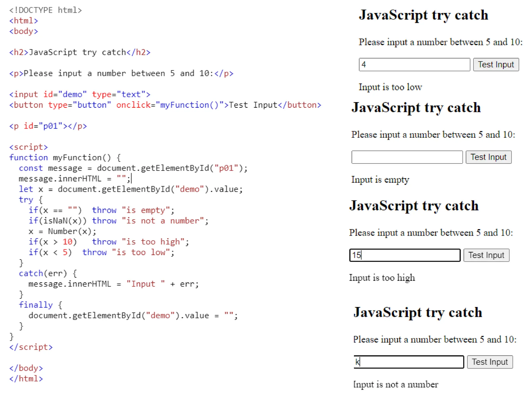This screenshot has height=399, width=532.
Task: Click the empty text input field
Action: point(407,157)
